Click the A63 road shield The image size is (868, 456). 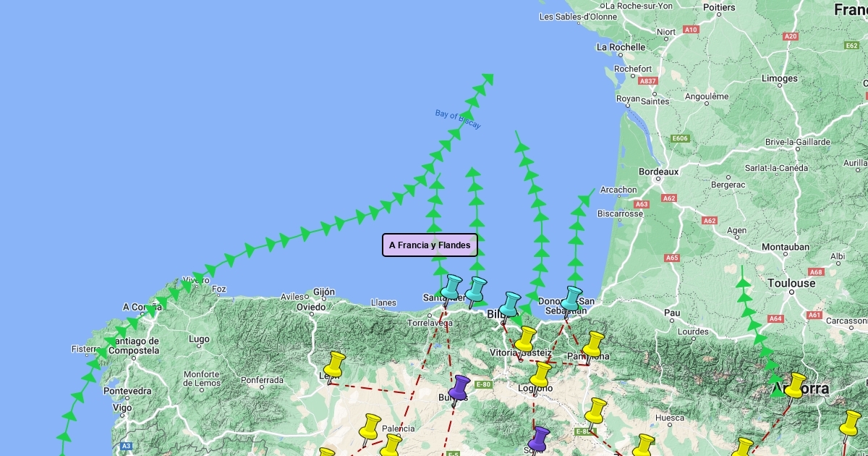coord(642,204)
